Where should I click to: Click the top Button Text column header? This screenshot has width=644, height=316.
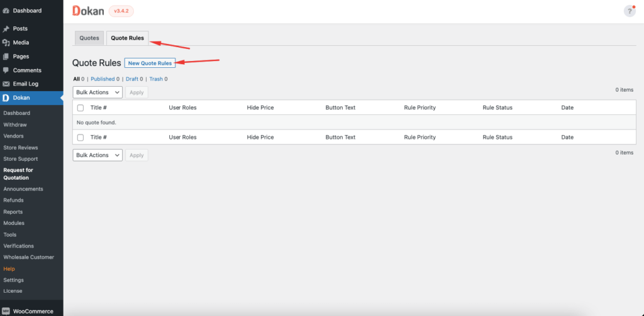340,108
